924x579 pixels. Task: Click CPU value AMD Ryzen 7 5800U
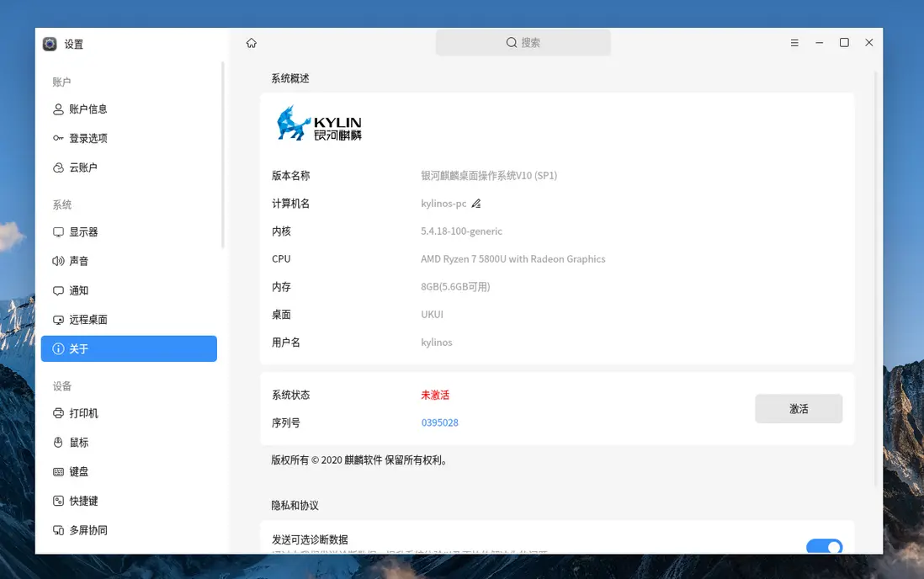pyautogui.click(x=512, y=259)
